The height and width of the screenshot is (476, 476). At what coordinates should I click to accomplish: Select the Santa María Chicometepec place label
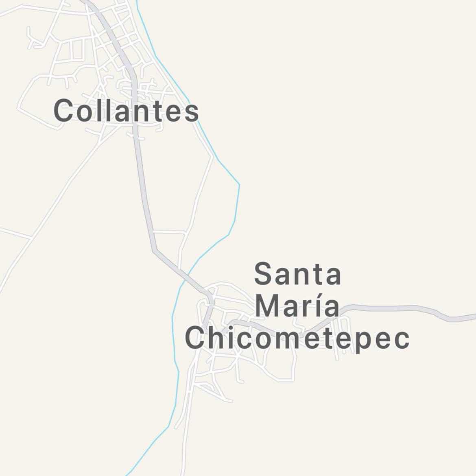click(297, 307)
